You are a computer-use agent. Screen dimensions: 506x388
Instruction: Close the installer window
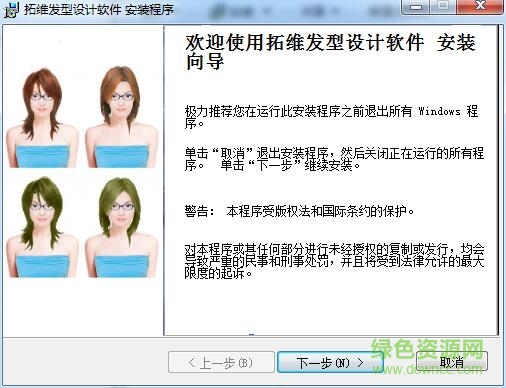[x=480, y=6]
